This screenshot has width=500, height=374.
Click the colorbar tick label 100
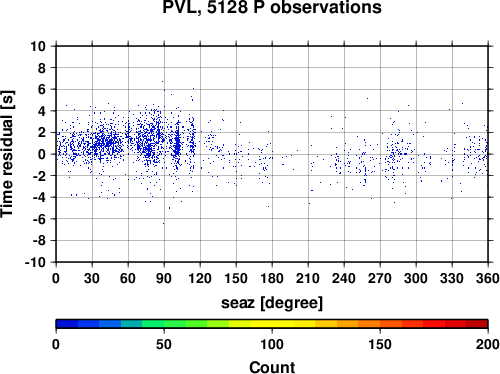pos(272,344)
